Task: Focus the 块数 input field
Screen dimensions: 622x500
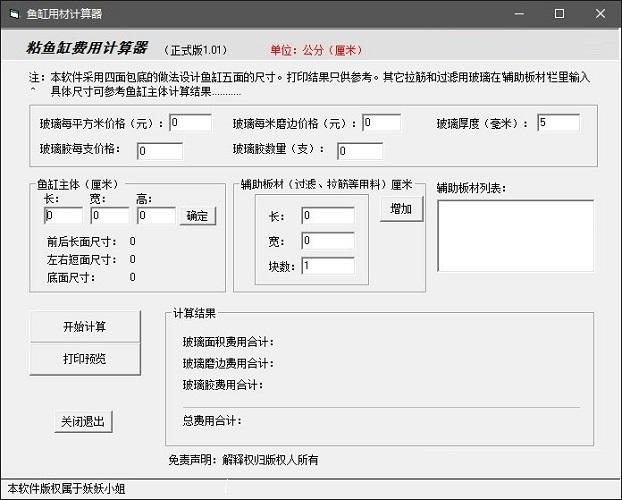Action: 327,265
